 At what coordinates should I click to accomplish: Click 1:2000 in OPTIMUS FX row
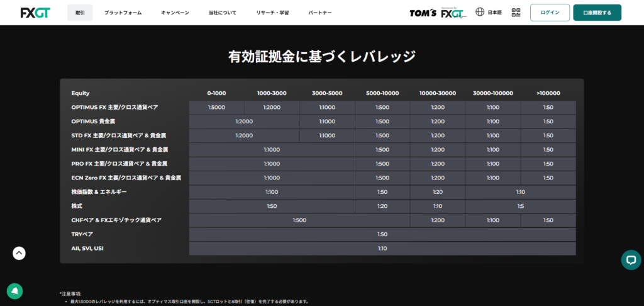click(x=272, y=107)
